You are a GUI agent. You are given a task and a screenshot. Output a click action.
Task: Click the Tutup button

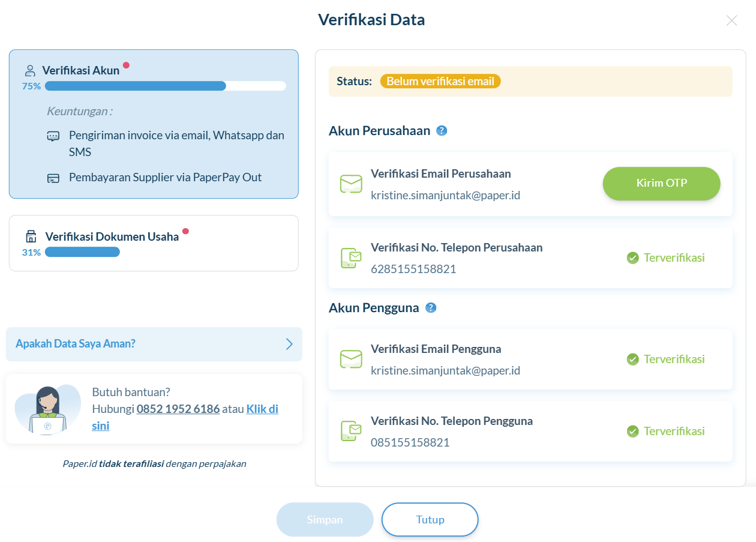tap(430, 519)
